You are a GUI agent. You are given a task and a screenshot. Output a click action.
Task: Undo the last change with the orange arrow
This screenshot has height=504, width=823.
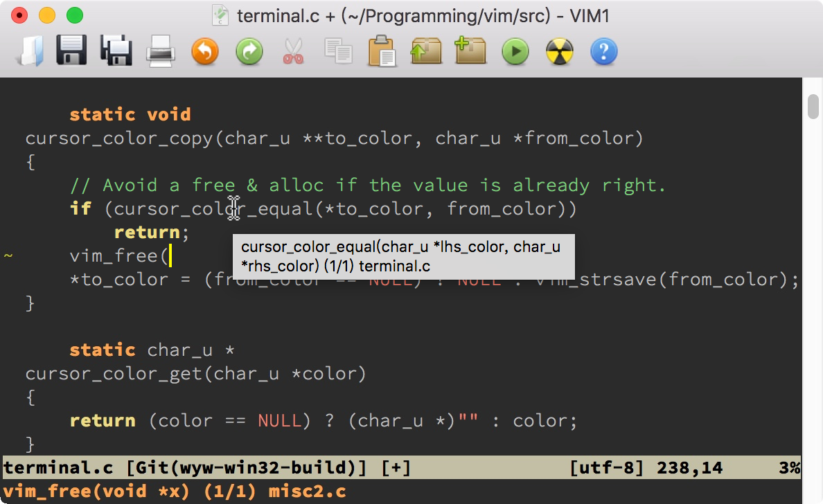pos(204,51)
